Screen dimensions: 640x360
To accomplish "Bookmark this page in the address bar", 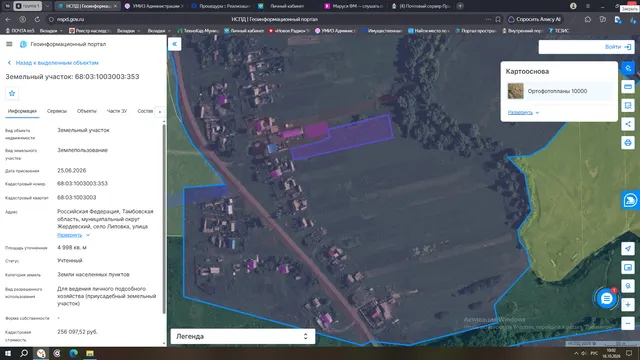I will [x=498, y=19].
